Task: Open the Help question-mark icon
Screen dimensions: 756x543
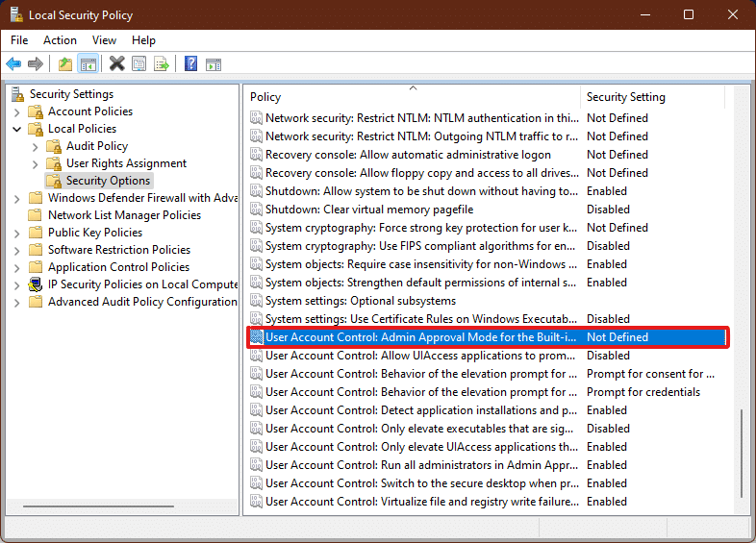Action: (x=191, y=63)
